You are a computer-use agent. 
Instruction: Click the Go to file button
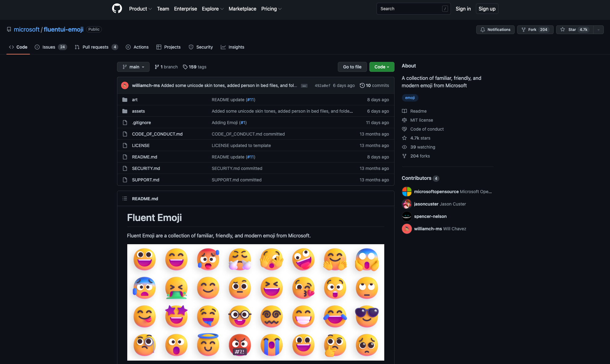click(x=352, y=67)
